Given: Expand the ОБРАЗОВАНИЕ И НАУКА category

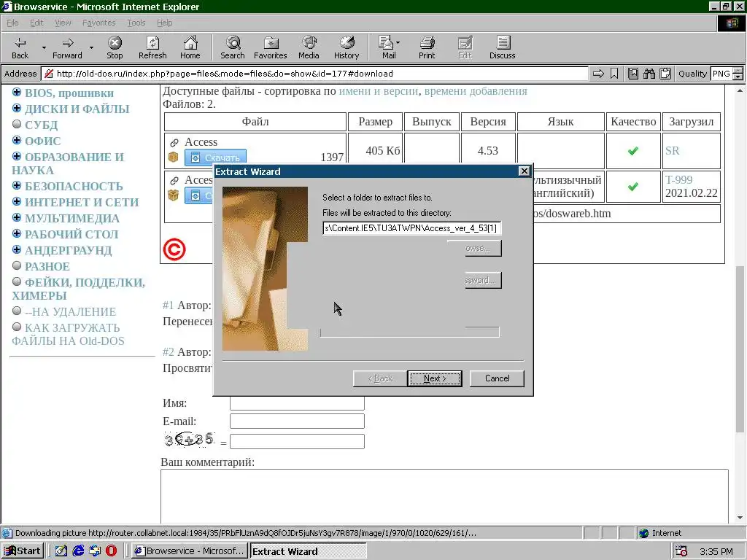Looking at the screenshot, I should point(17,156).
